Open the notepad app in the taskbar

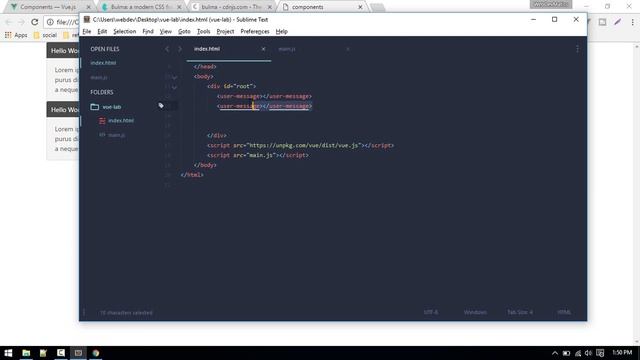point(43,353)
